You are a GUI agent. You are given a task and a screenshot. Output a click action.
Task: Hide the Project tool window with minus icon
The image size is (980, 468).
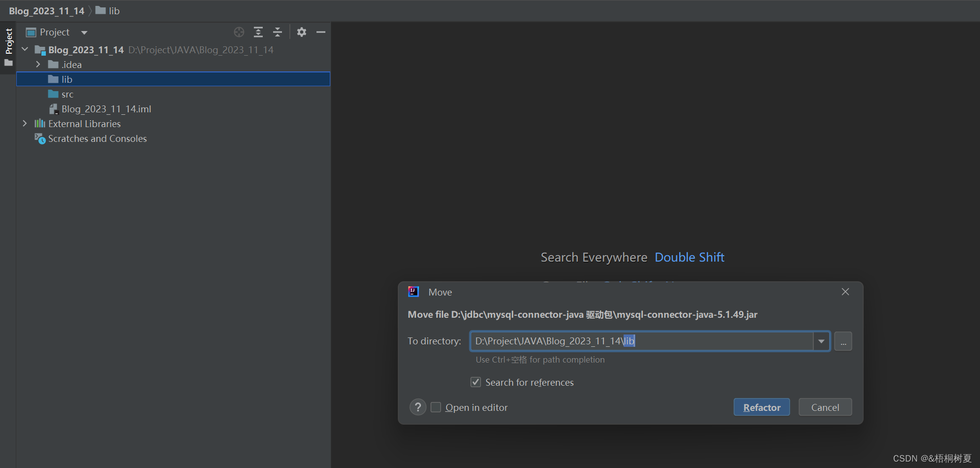pyautogui.click(x=321, y=32)
